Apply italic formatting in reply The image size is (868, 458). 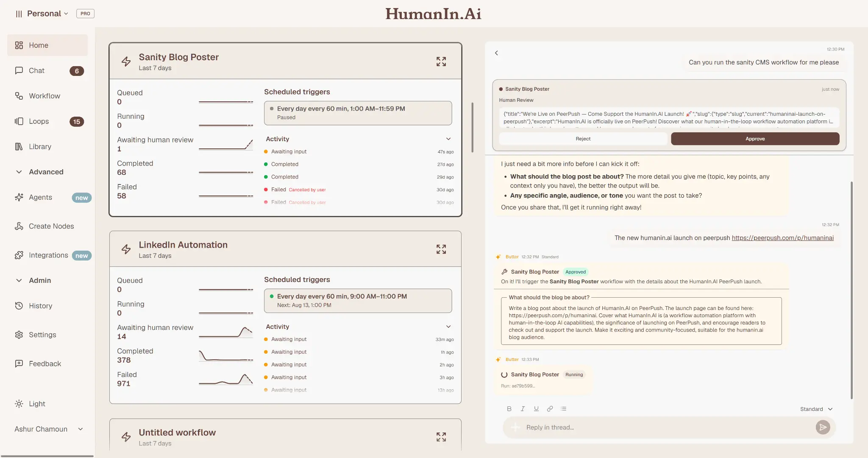523,409
